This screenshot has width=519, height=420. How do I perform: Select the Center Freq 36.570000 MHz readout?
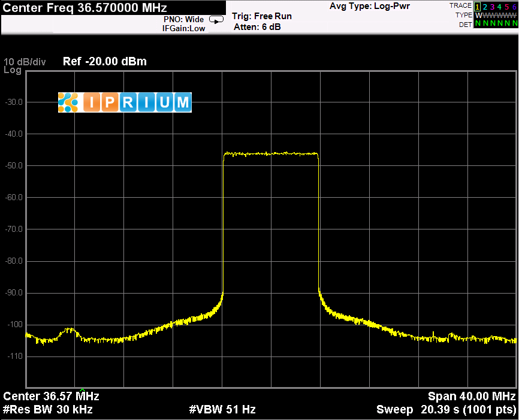[x=85, y=7]
